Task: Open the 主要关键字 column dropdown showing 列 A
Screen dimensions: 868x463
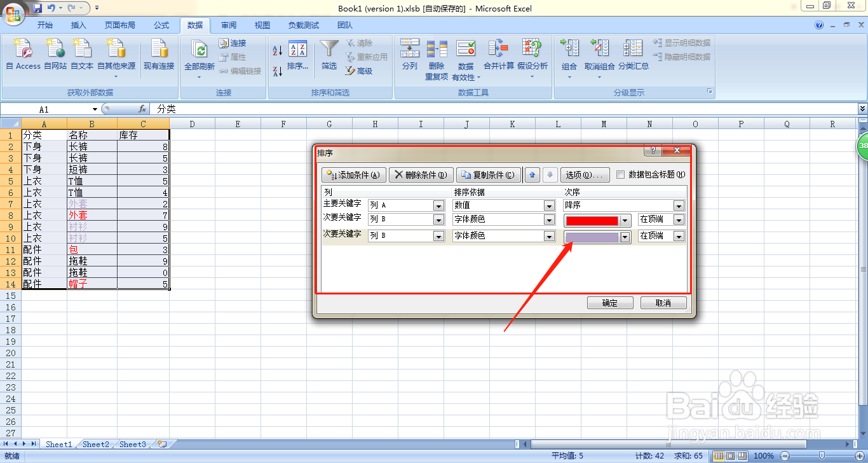Action: [x=437, y=205]
